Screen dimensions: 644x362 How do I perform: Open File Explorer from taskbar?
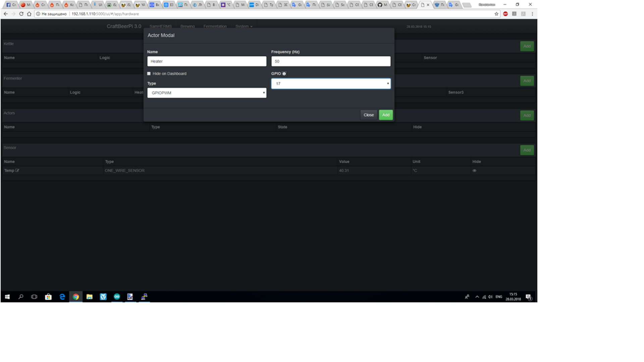click(90, 297)
